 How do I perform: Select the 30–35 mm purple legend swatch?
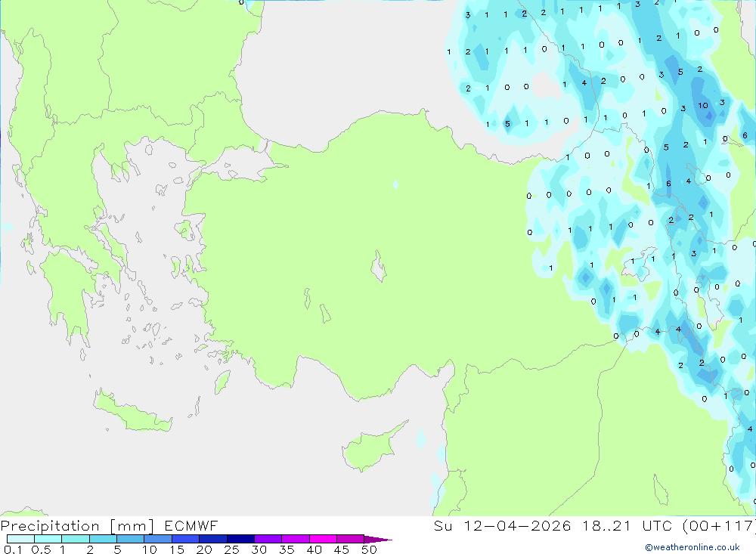(x=268, y=539)
